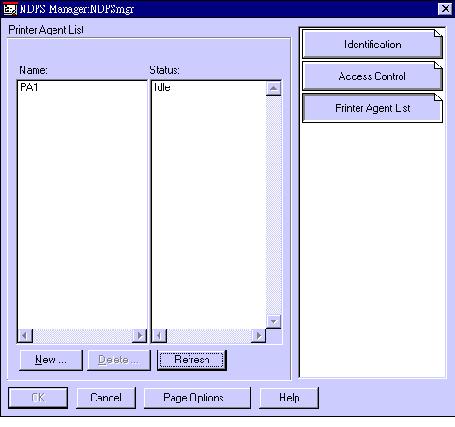Click the Name list scroll-right arrow
Viewport: 455px width, 427px height.
(x=139, y=336)
